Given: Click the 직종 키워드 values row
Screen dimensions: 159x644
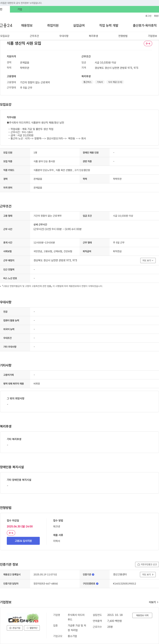Looking at the screenshot, I should (62, 170).
